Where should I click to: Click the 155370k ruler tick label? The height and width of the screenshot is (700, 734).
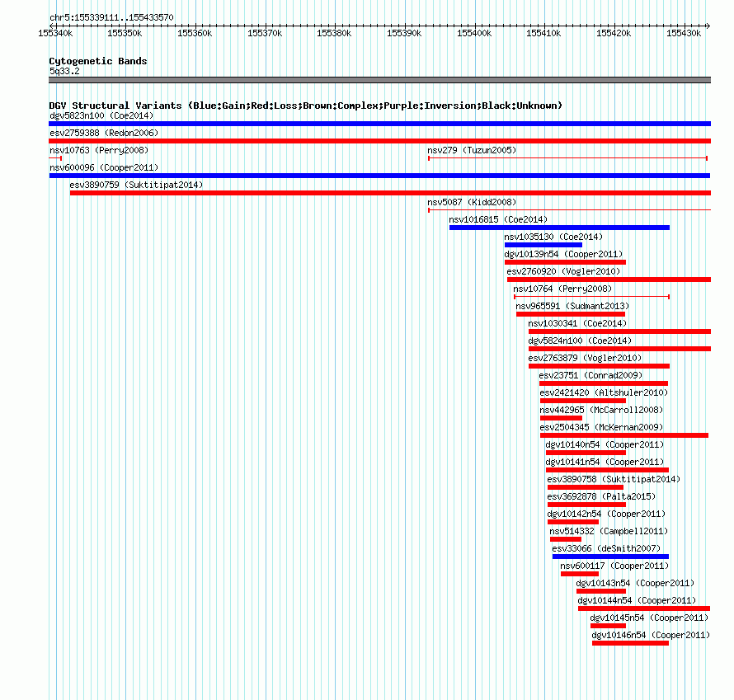click(265, 33)
